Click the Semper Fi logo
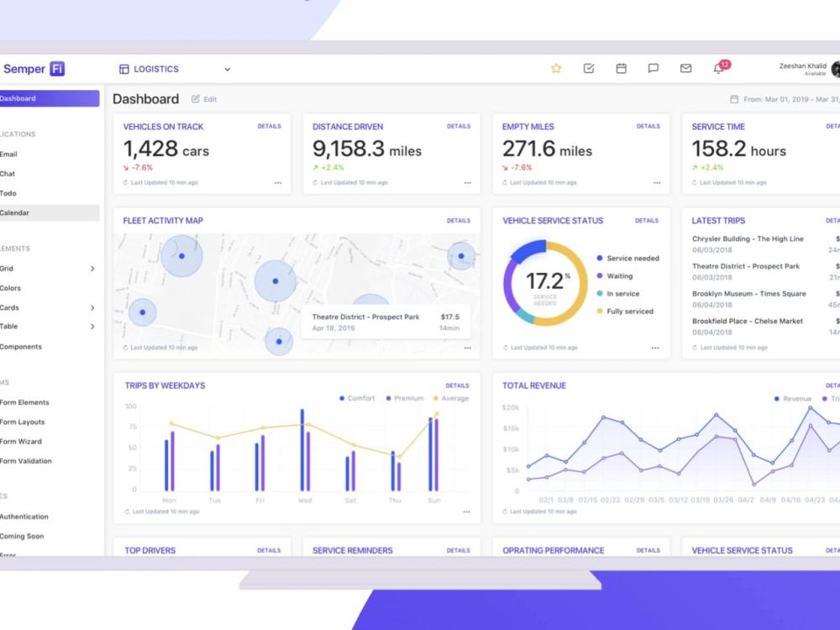This screenshot has width=840, height=630. pos(34,69)
